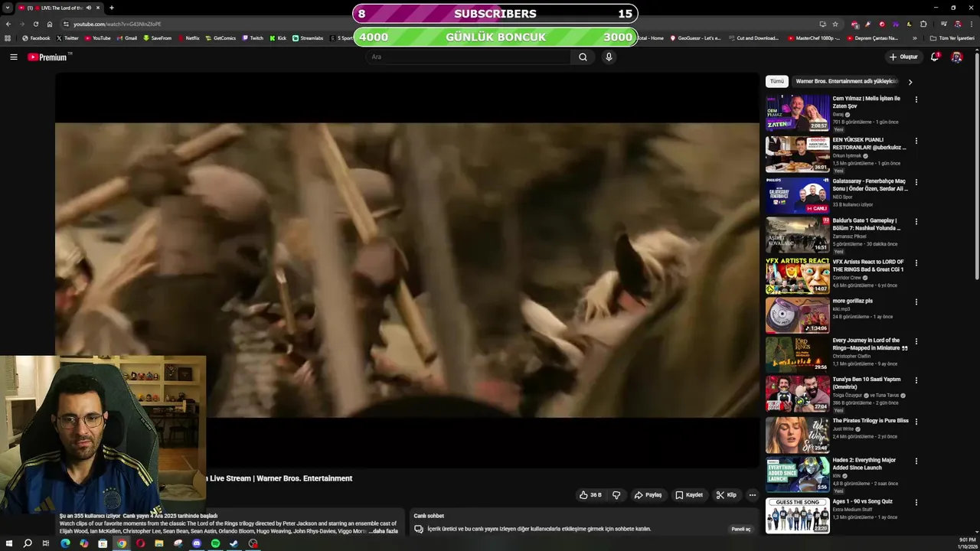Click the address bar URL
The height and width of the screenshot is (551, 980).
pyautogui.click(x=117, y=24)
